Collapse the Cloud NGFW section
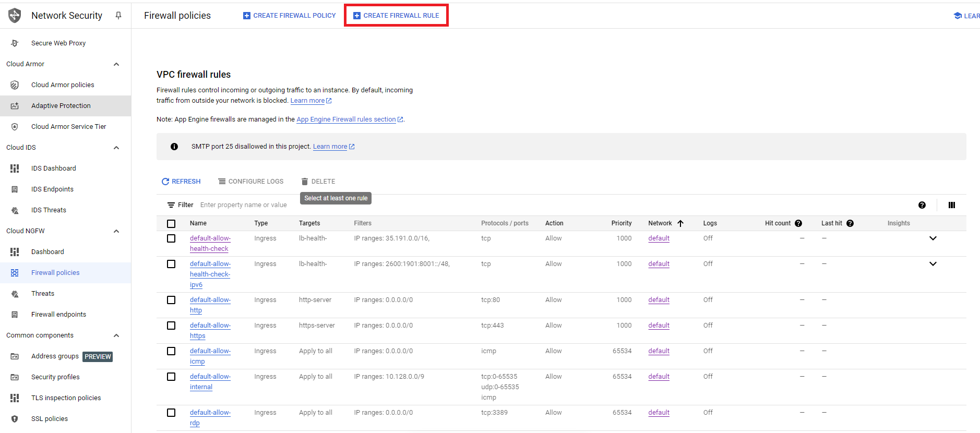 (116, 231)
